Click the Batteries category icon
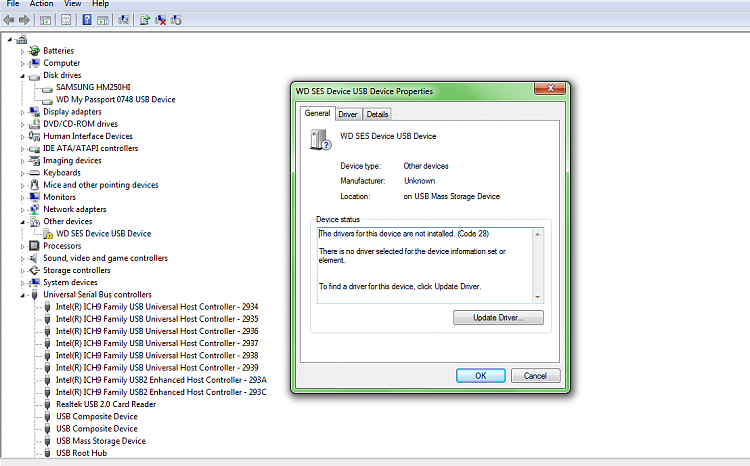The image size is (750, 466). [x=34, y=51]
